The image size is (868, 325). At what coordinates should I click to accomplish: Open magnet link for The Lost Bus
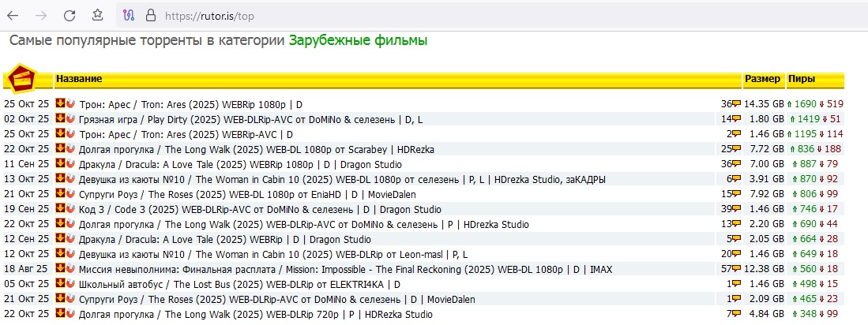coord(70,283)
